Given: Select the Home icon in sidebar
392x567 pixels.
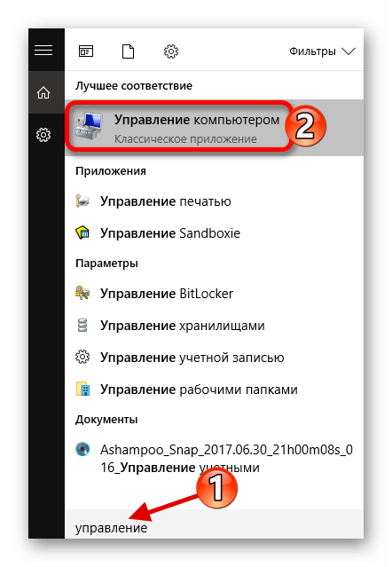Looking at the screenshot, I should [x=43, y=93].
